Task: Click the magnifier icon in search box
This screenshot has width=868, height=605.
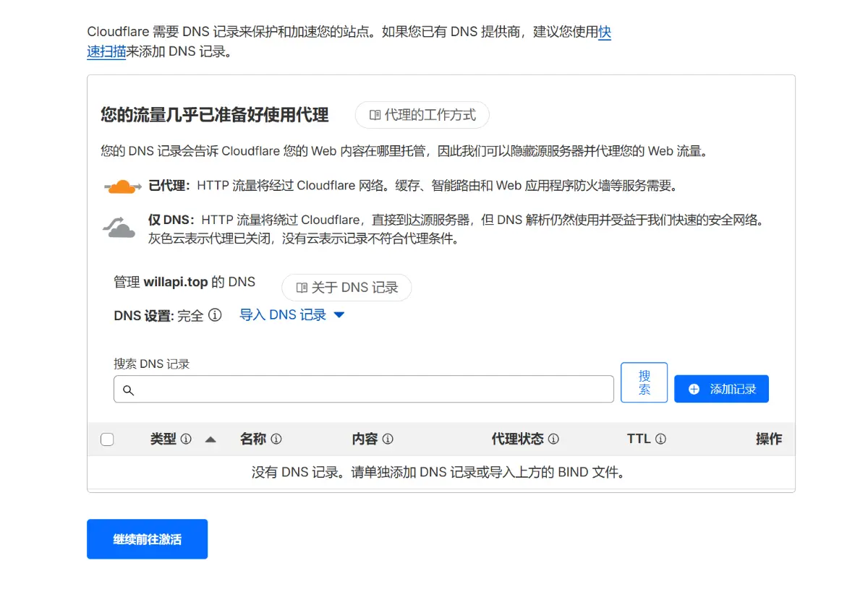Action: point(128,390)
